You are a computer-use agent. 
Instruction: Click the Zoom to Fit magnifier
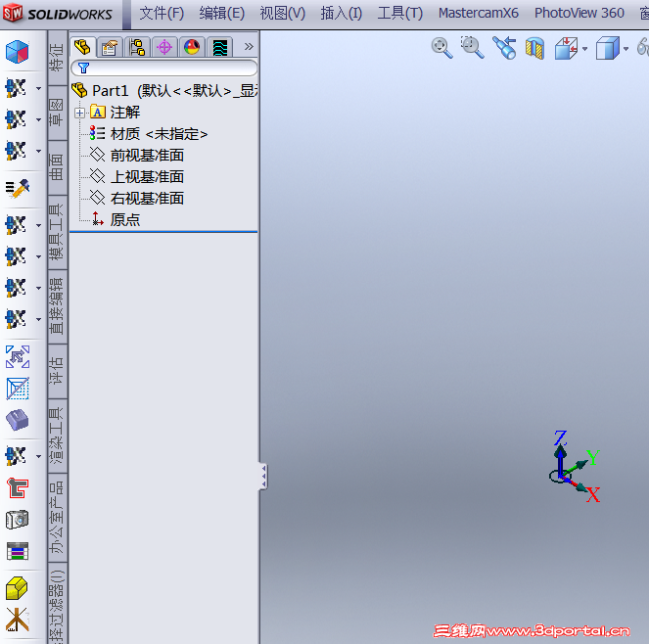click(x=441, y=48)
